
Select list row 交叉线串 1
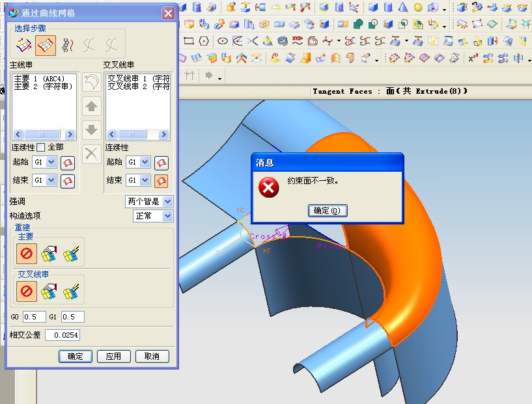click(138, 79)
